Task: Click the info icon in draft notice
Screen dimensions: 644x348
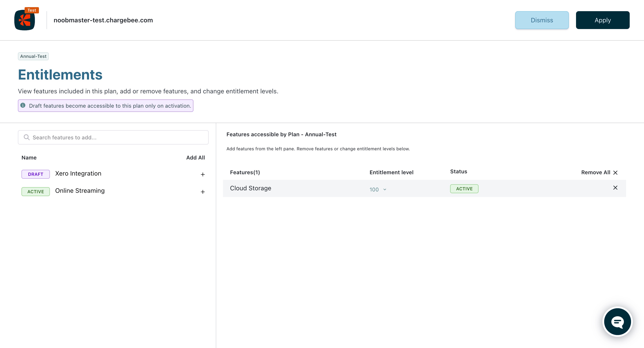Action: pos(23,105)
